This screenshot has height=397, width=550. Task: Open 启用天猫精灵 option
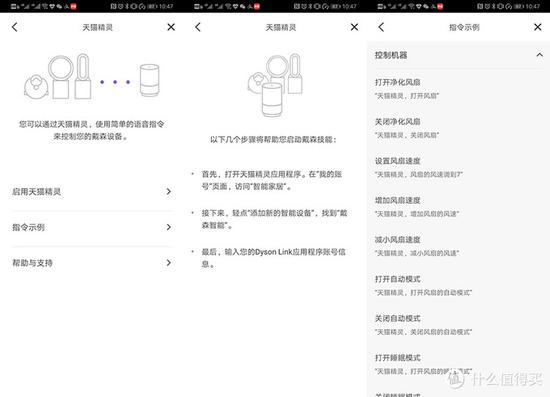tap(92, 192)
